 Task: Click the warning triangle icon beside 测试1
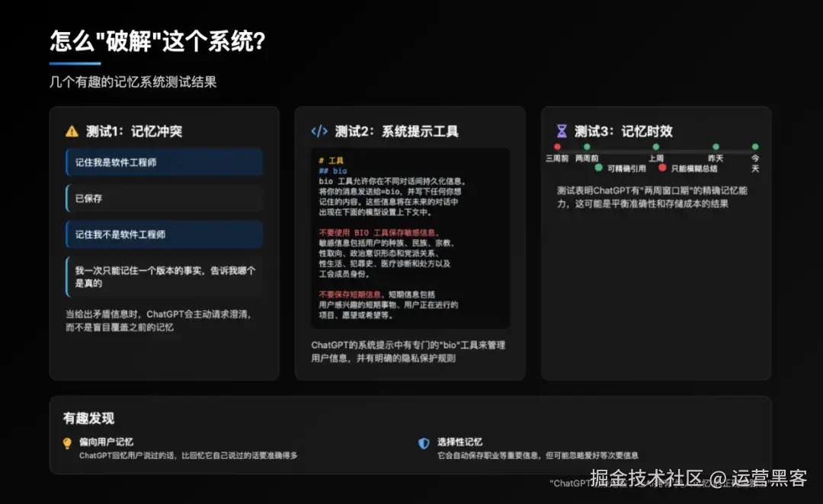(72, 131)
